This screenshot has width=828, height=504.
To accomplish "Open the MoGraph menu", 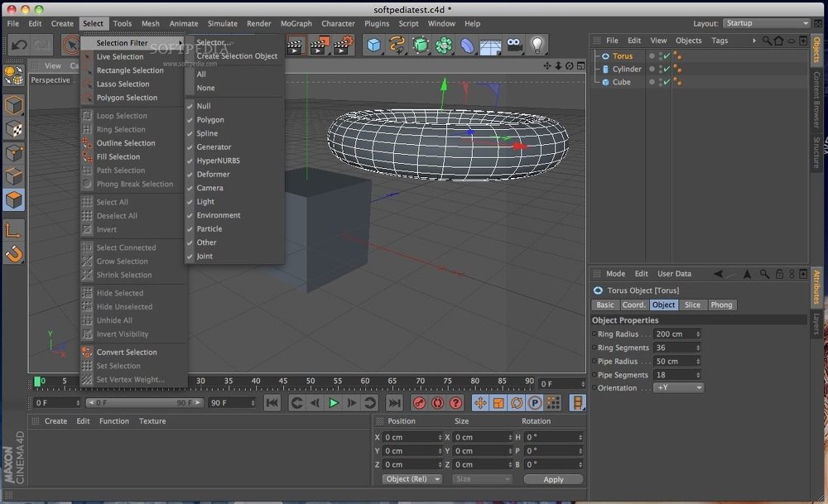I will 296,23.
